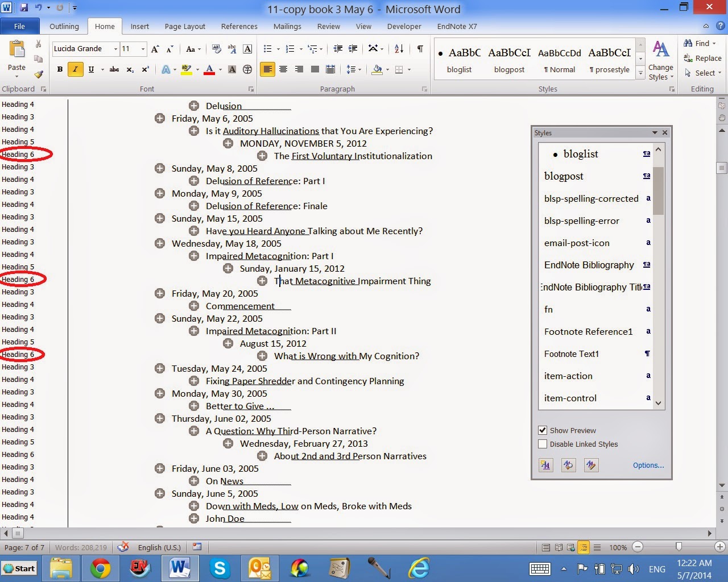This screenshot has width=728, height=582.
Task: Undo the last action
Action: tap(39, 8)
